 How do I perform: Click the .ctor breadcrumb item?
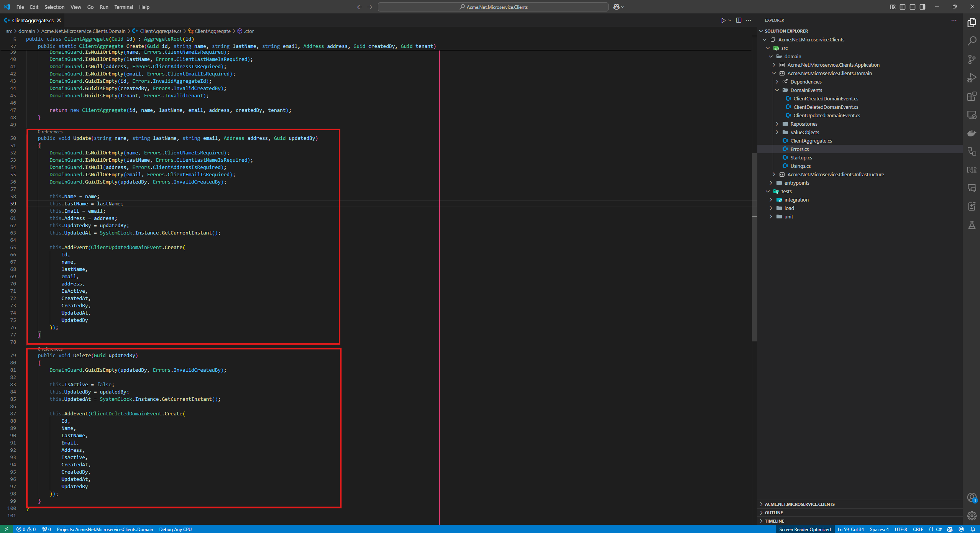pos(246,31)
